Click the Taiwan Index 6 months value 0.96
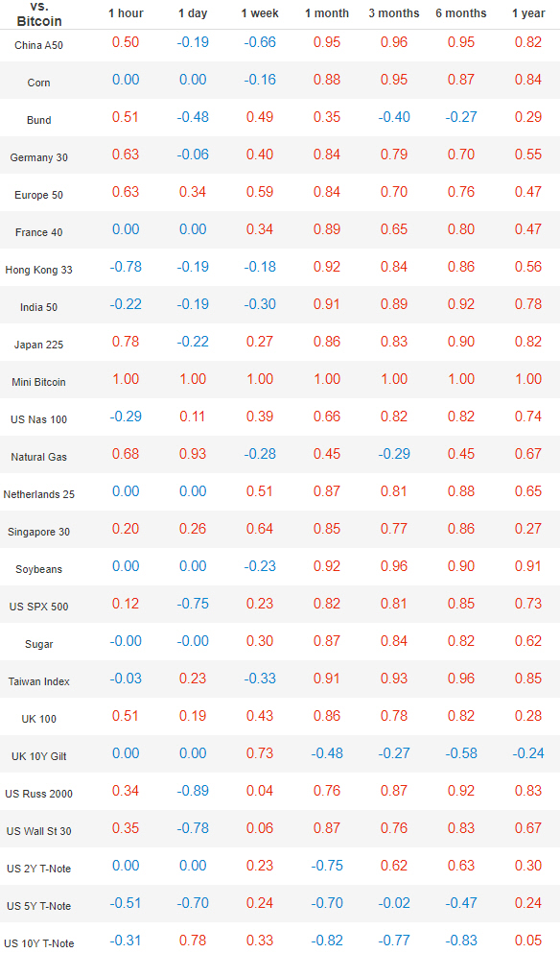560x953 pixels. 461,679
